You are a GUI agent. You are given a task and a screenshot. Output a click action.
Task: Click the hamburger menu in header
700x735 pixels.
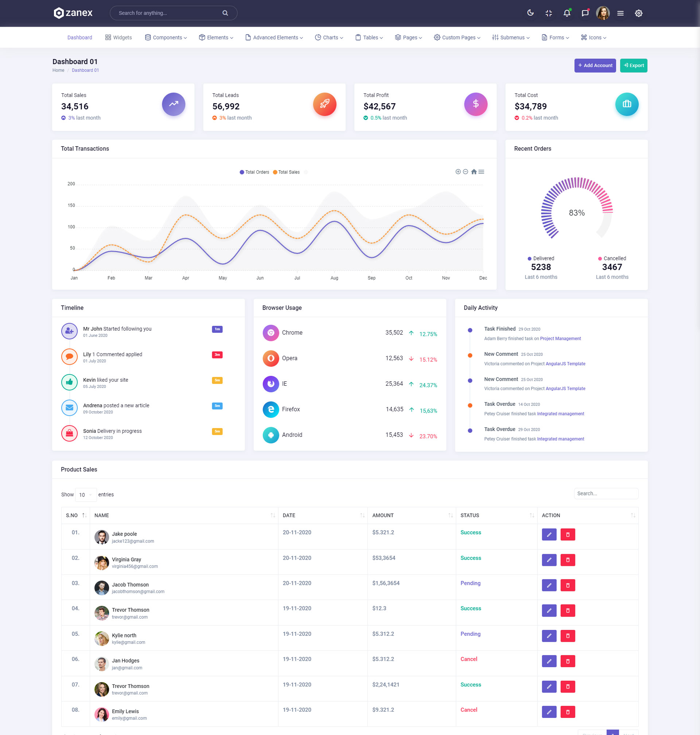point(620,13)
